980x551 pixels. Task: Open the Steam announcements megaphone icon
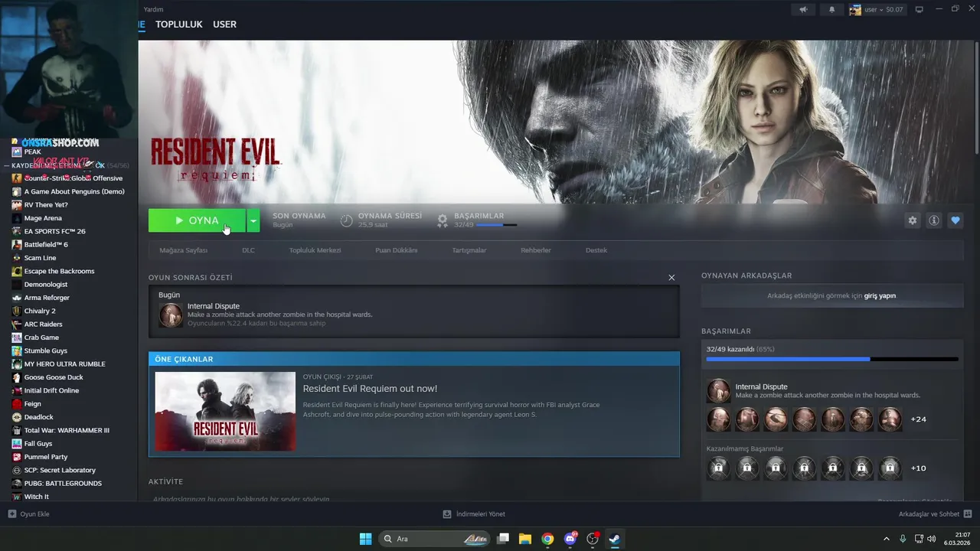point(803,10)
